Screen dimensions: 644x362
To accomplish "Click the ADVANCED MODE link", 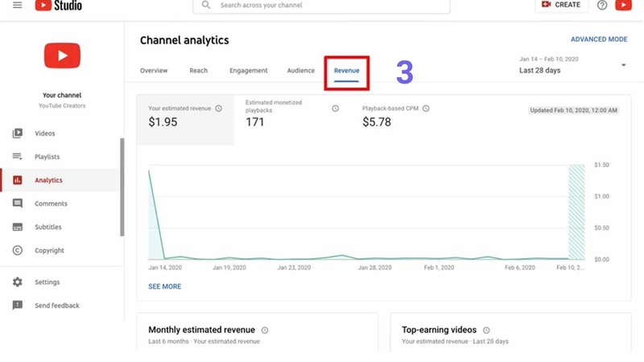I will coord(599,39).
